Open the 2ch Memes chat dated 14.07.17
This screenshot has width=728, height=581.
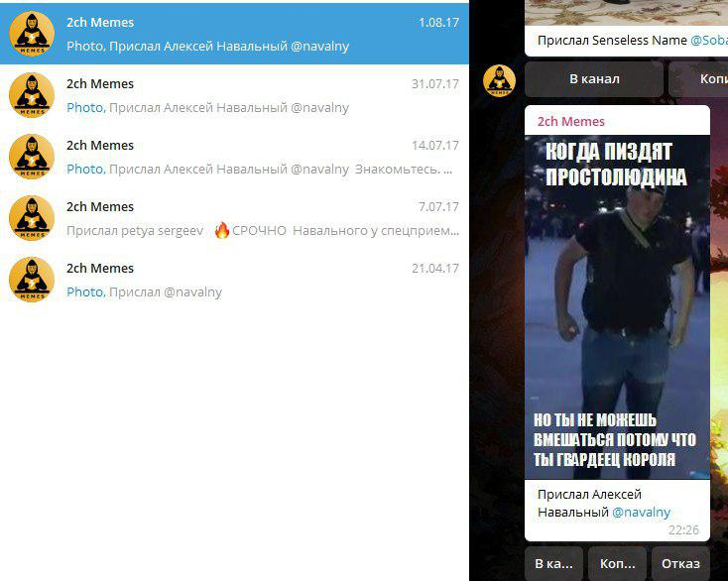coord(234,157)
